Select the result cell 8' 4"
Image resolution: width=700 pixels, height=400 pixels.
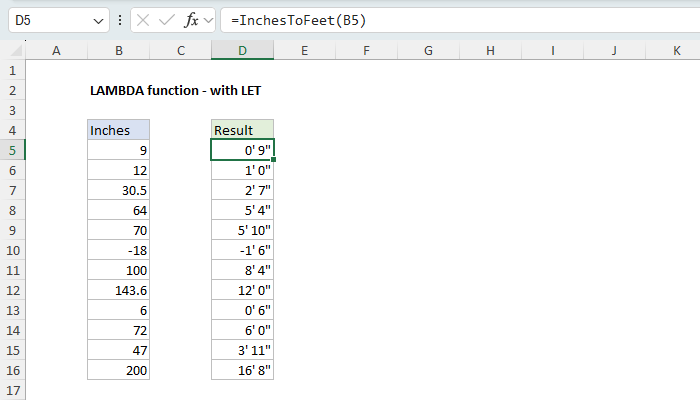pyautogui.click(x=242, y=271)
